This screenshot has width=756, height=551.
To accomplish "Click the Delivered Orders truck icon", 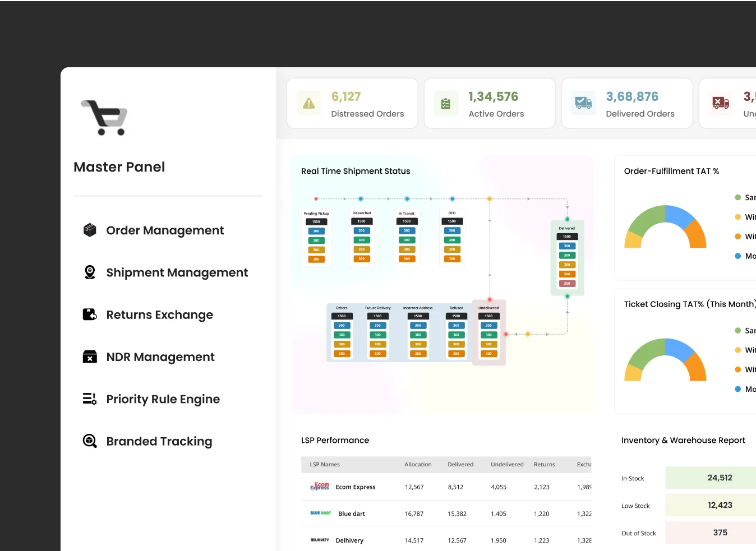I will [583, 103].
